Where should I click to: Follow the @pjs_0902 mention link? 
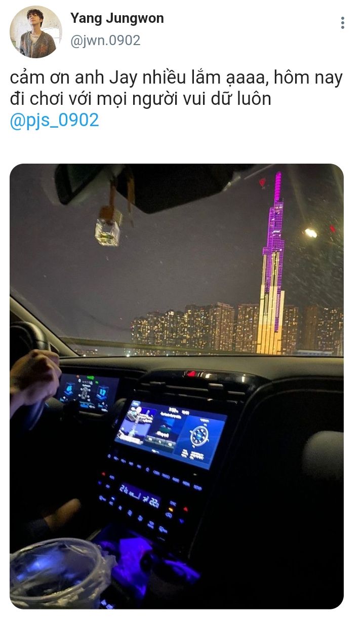(55, 121)
